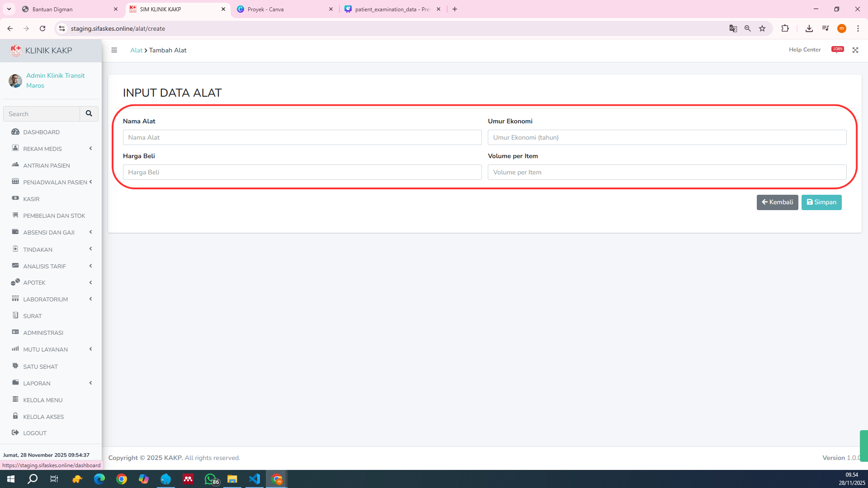Expand the Apotek submenu
The height and width of the screenshot is (488, 868).
(x=34, y=282)
